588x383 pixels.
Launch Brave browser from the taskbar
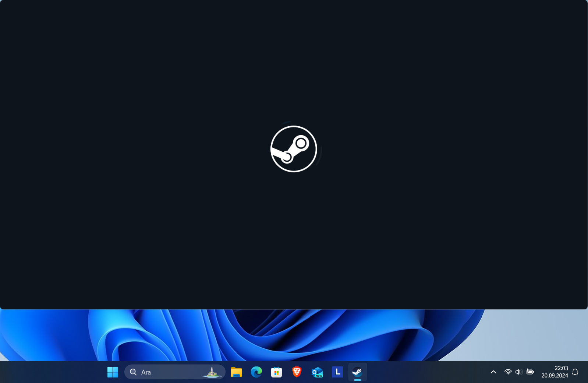297,372
